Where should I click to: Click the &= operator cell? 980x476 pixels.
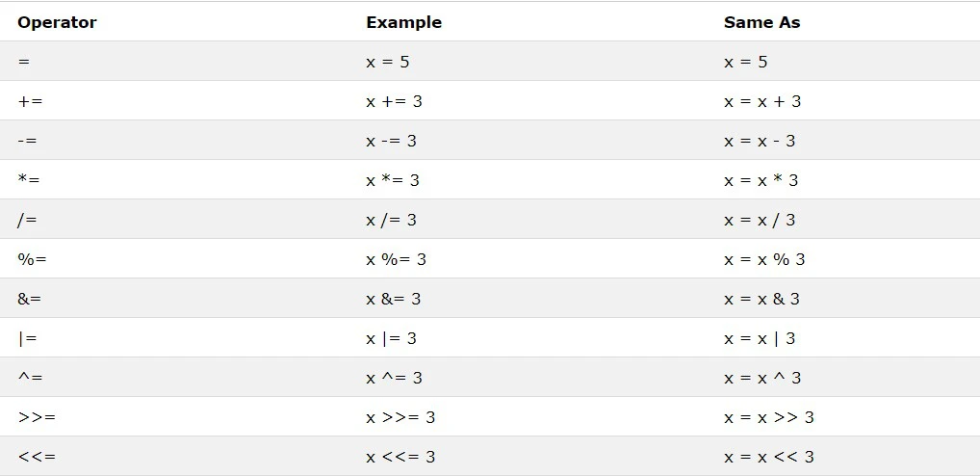tap(30, 299)
